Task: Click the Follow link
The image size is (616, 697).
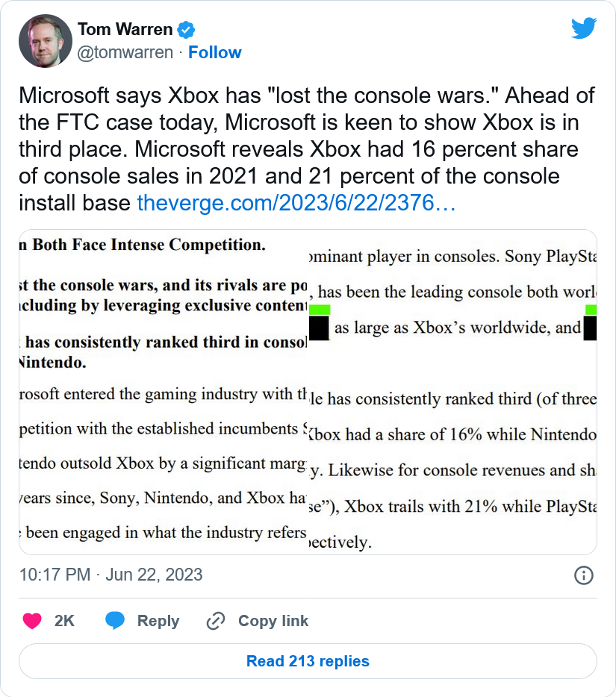Action: [x=215, y=52]
